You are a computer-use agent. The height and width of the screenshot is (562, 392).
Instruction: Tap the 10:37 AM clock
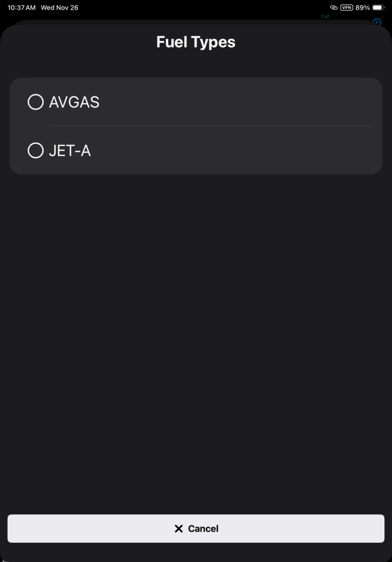(21, 8)
